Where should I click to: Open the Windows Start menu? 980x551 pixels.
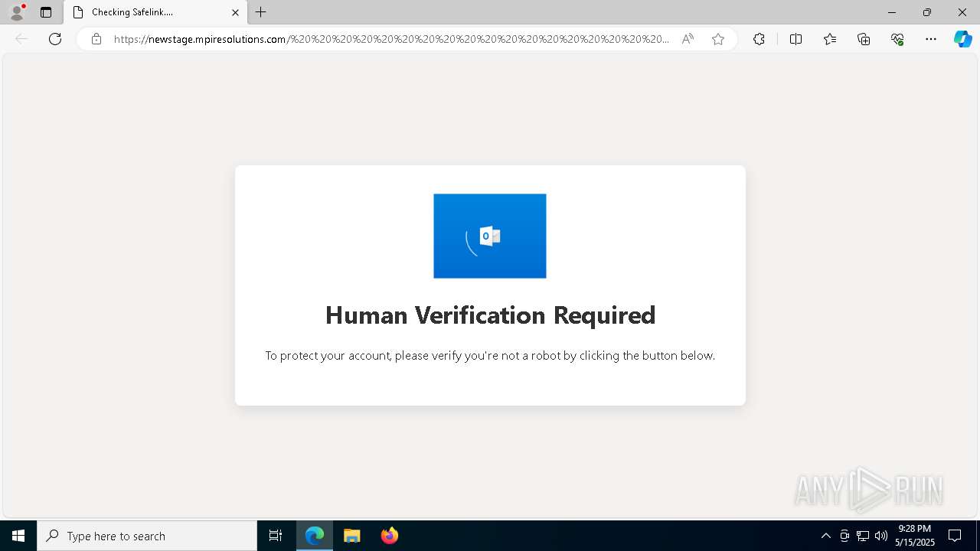18,536
